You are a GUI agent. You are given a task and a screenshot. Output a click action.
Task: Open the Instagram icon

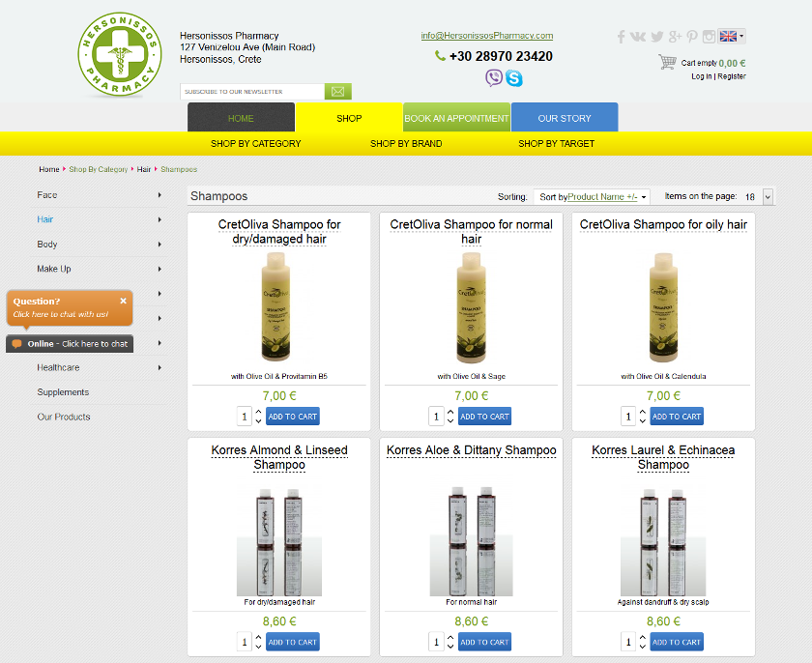pos(709,36)
